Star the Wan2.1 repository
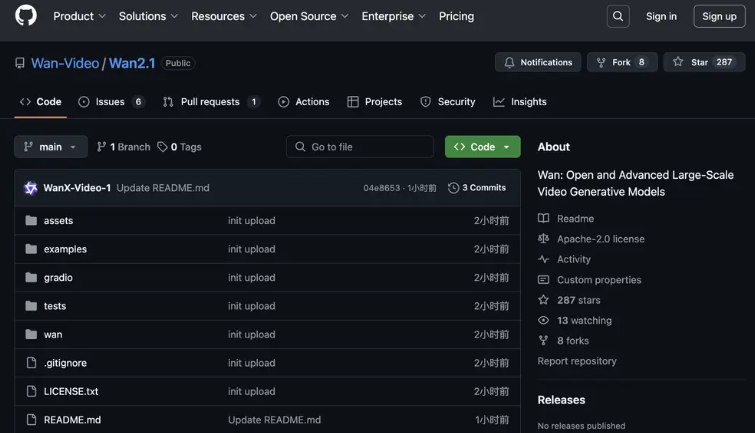The width and height of the screenshot is (755, 433). click(703, 62)
